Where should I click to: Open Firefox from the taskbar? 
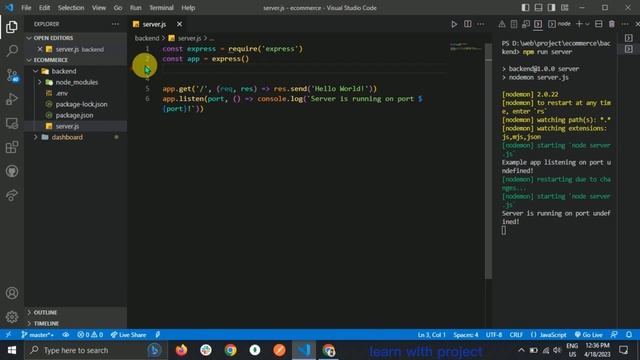(181, 350)
